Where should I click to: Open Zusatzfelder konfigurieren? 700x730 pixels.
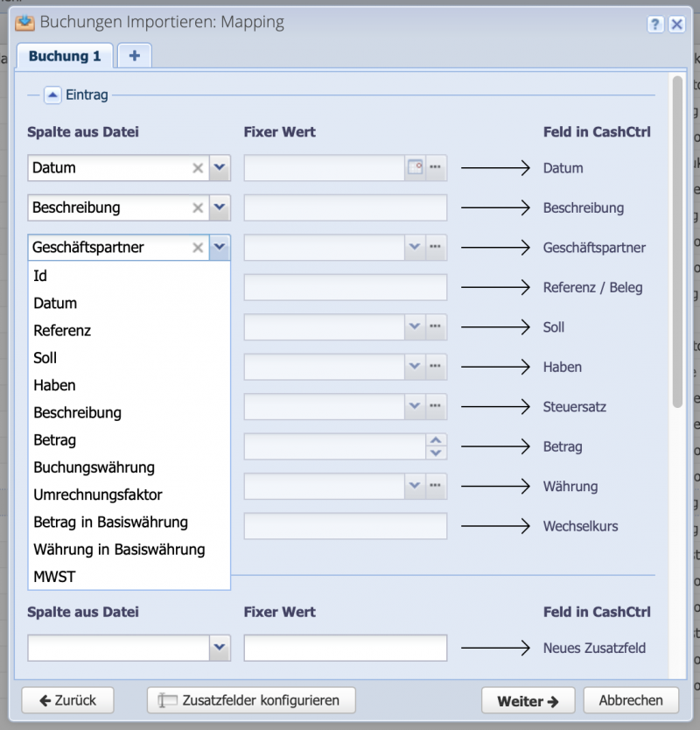click(x=250, y=700)
